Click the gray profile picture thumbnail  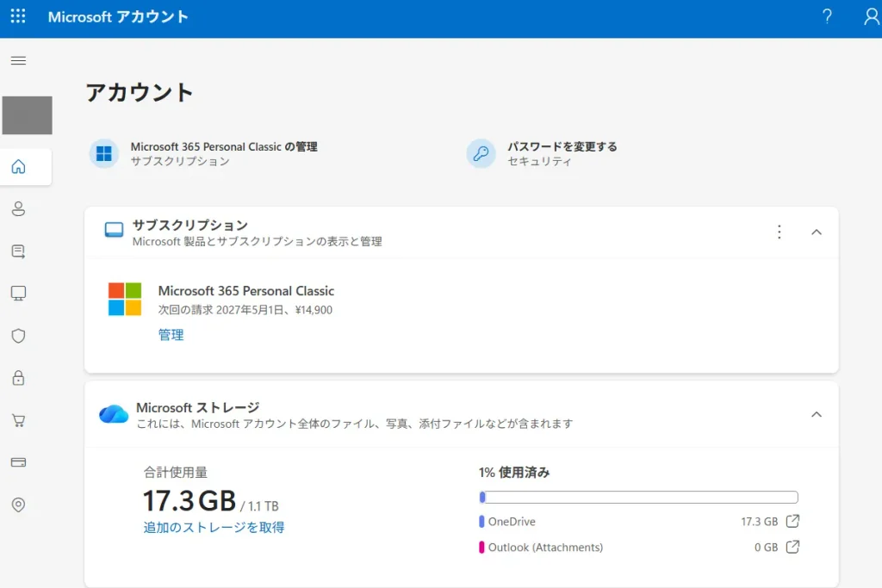[x=27, y=115]
